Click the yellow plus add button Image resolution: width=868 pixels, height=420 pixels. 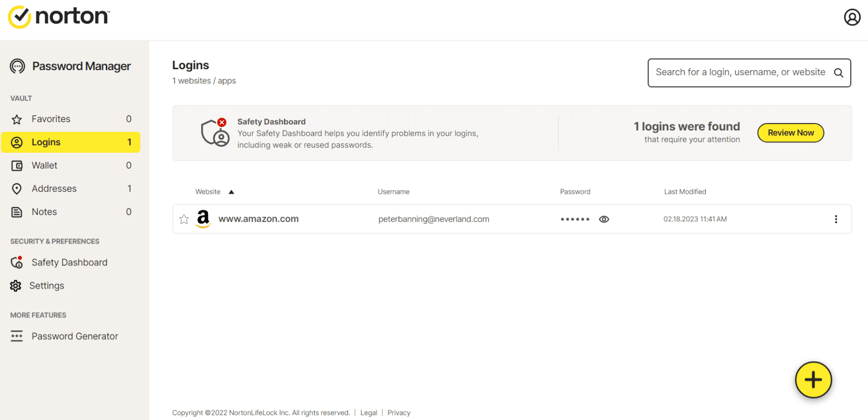[813, 379]
